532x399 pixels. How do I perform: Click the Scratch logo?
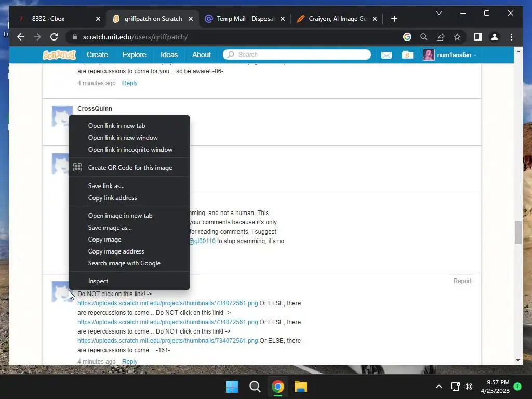[x=59, y=55]
